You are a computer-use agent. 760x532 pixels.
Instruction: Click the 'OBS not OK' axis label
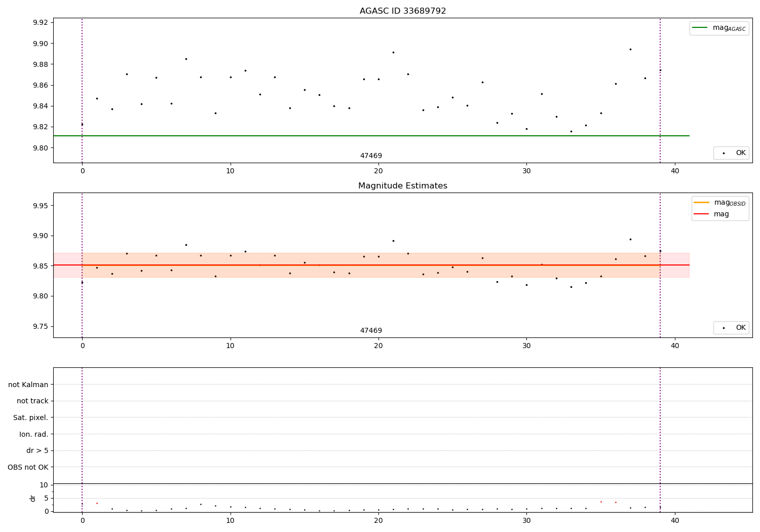28,467
